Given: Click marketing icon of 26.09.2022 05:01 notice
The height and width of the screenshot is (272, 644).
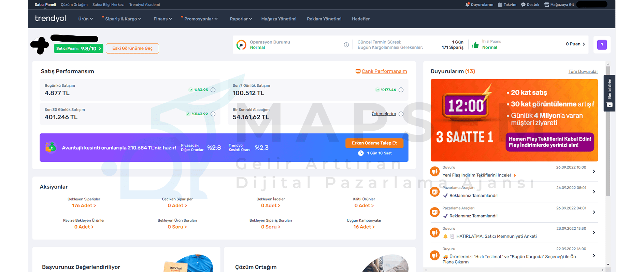Looking at the screenshot, I should (x=434, y=192).
